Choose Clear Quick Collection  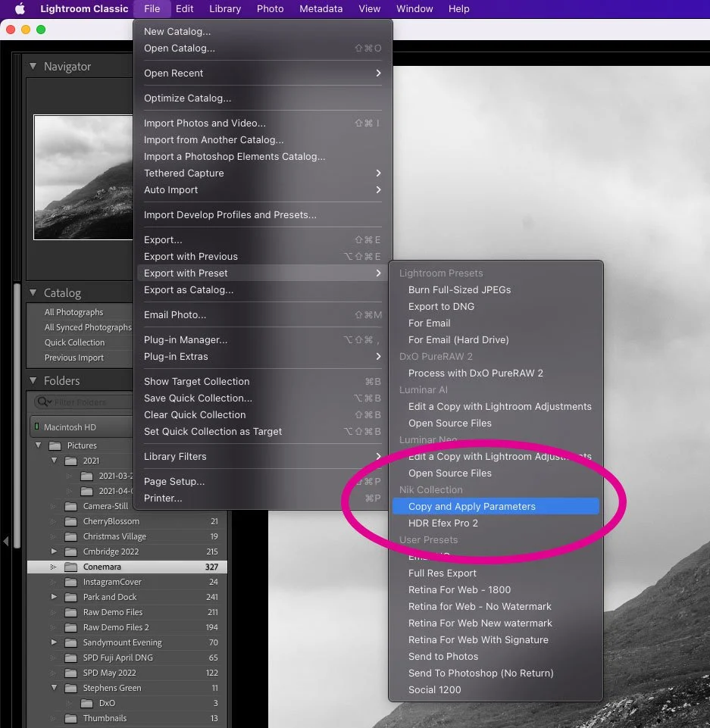[262, 415]
